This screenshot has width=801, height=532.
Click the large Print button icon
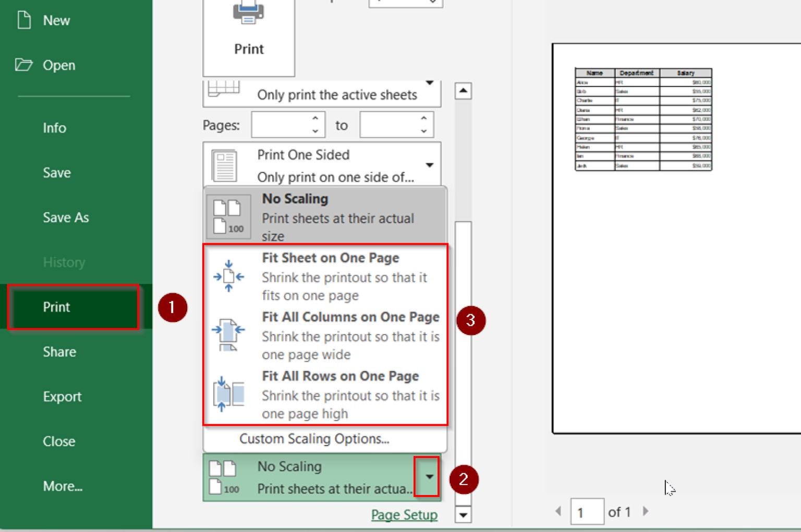248,16
